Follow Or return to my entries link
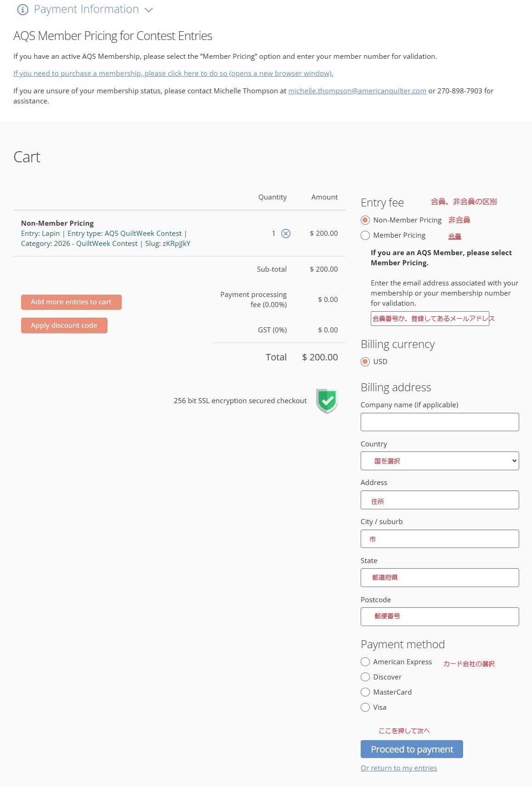Image resolution: width=532 pixels, height=787 pixels. click(399, 768)
